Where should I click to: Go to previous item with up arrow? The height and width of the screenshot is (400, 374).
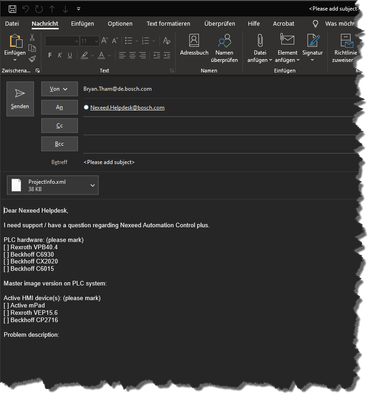52,9
